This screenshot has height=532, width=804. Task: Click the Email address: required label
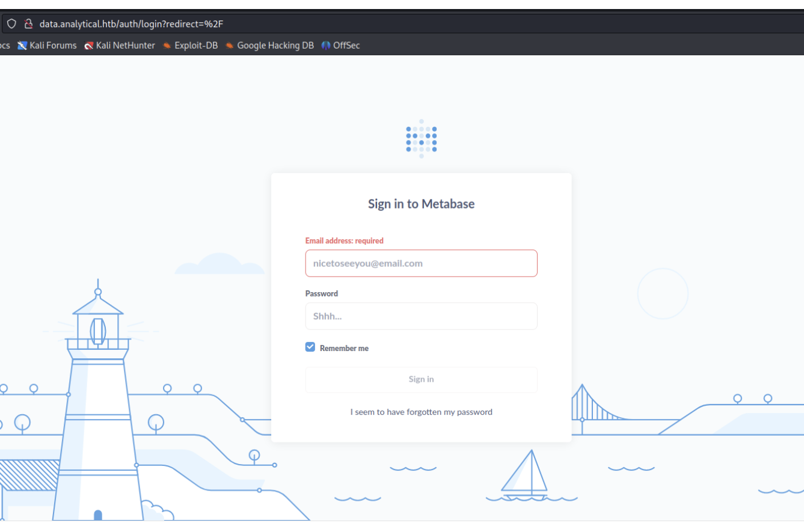345,240
